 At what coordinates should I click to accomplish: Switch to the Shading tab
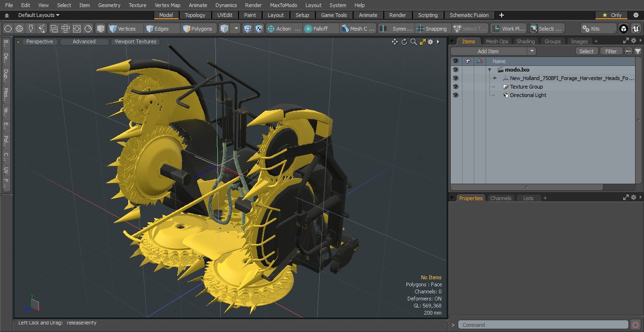click(526, 41)
